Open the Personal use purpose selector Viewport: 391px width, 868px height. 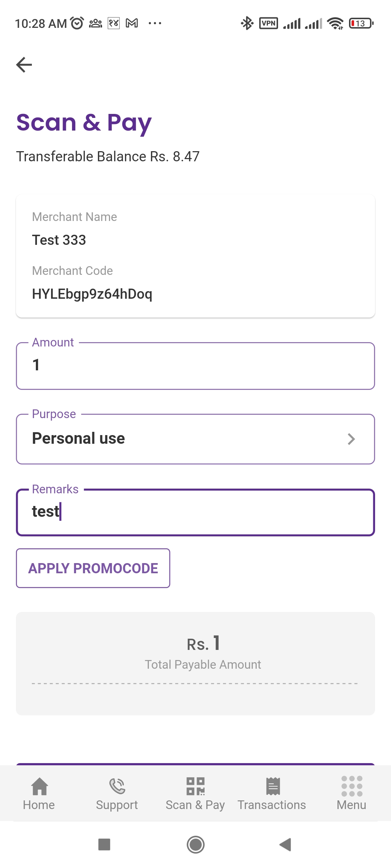click(x=181, y=439)
